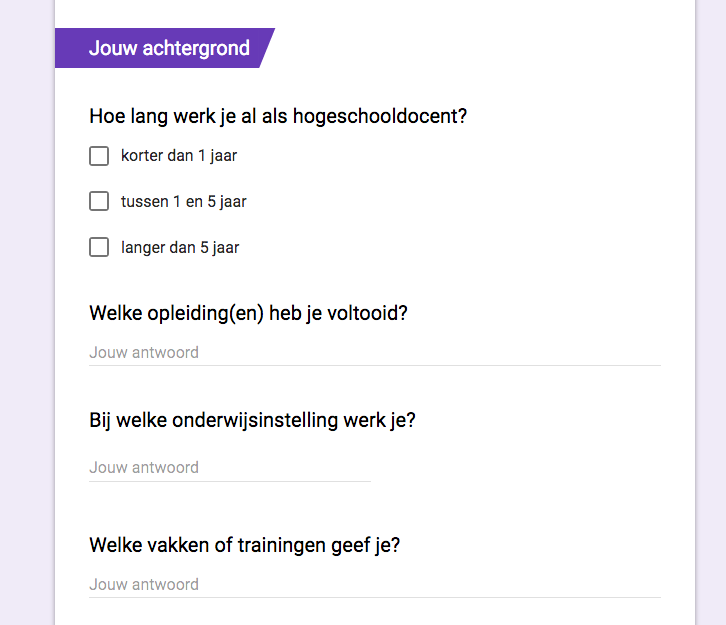Click the blank white area beside the banner
This screenshot has width=726, height=625.
482,48
